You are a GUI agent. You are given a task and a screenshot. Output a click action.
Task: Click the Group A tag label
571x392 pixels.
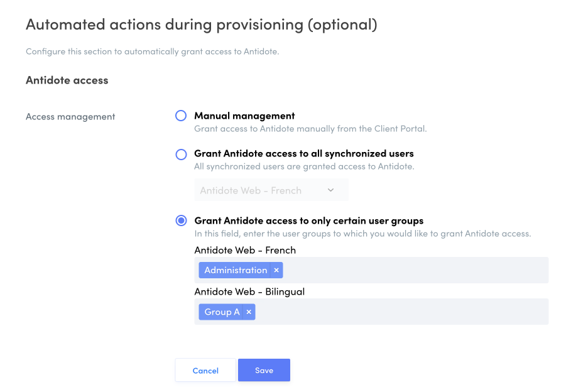point(222,312)
